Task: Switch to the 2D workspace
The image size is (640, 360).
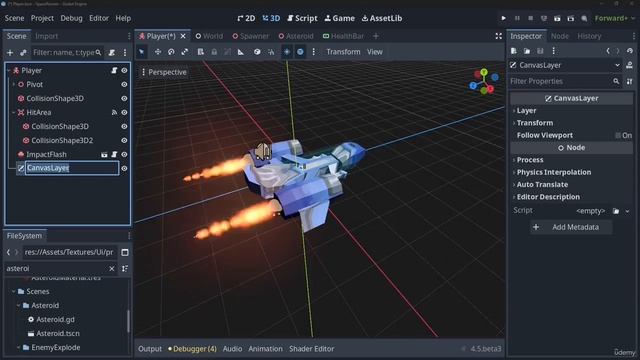Action: [x=246, y=18]
